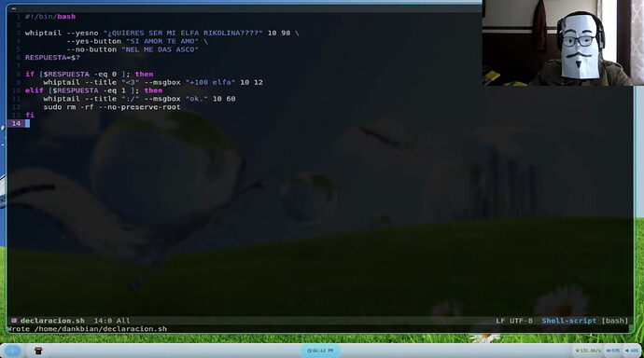The width and height of the screenshot is (644, 358).
Task: Click the 'Wrote /home/dankbian/declaracion.sh' message
Action: pos(87,329)
